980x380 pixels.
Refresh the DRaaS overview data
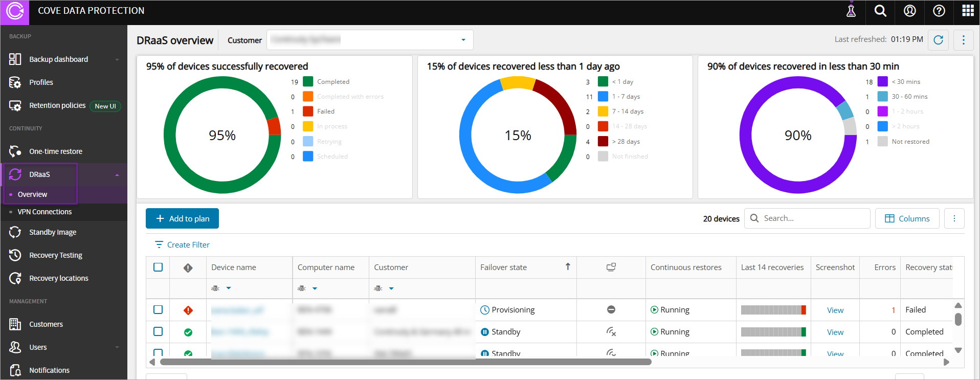coord(938,40)
